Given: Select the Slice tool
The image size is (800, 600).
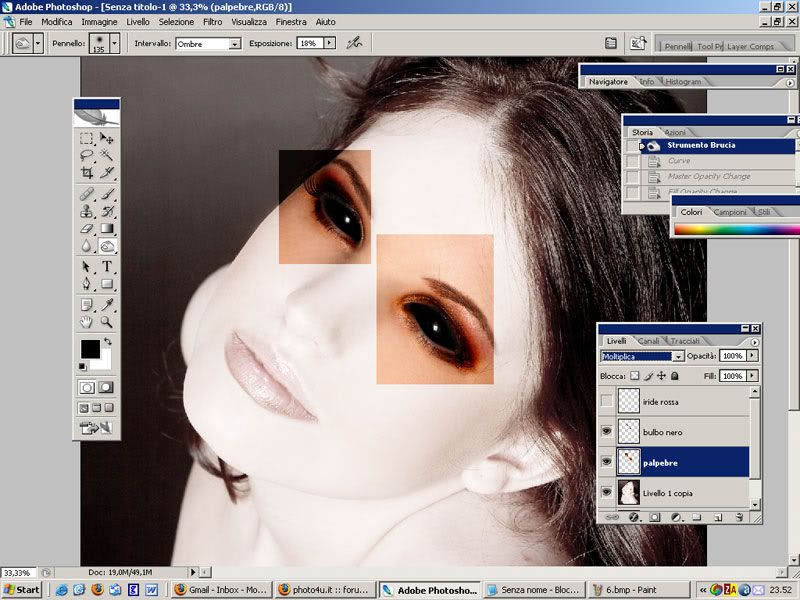Looking at the screenshot, I should (x=107, y=172).
